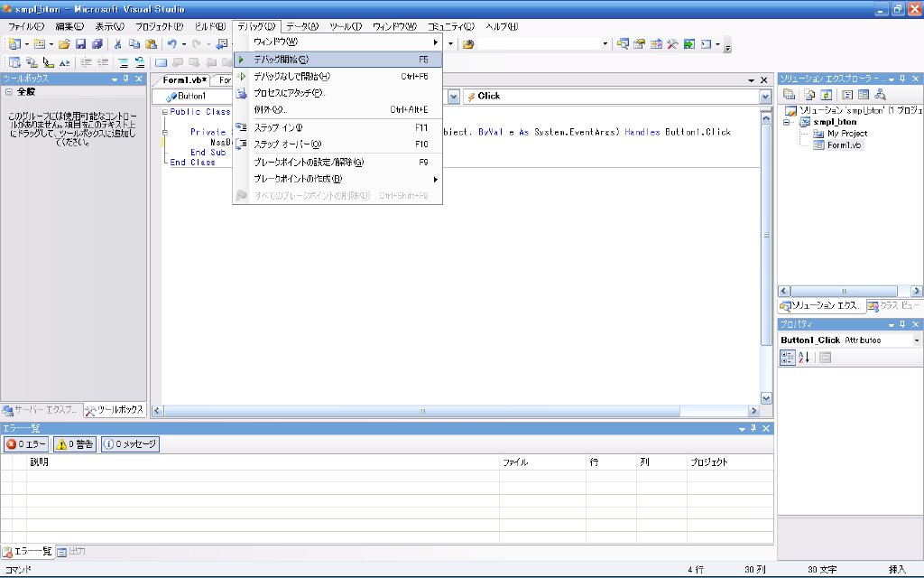This screenshot has width=924, height=578.
Task: Switch to the 出力 tab at bottom
Action: pos(72,552)
